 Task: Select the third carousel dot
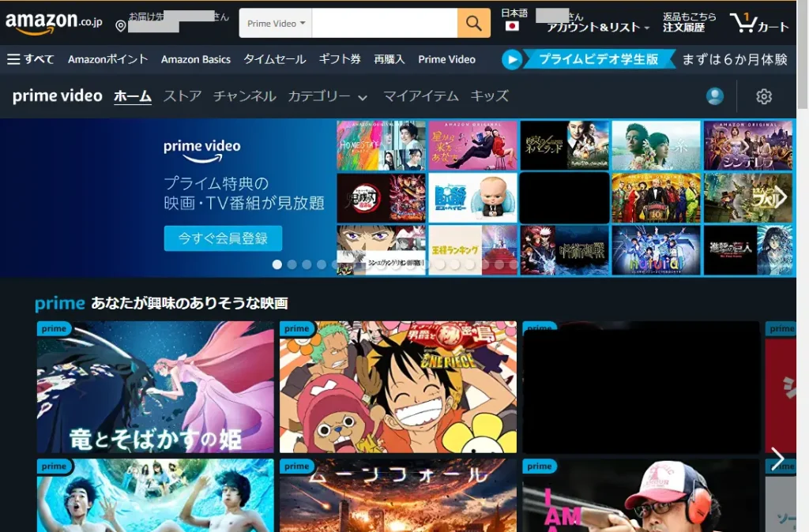307,264
